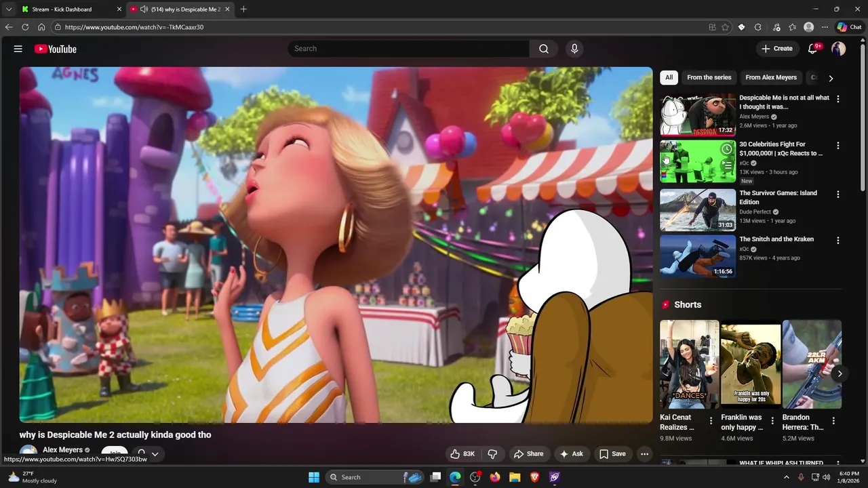
Task: Open options for The Snitch and the Kraken
Action: click(838, 241)
